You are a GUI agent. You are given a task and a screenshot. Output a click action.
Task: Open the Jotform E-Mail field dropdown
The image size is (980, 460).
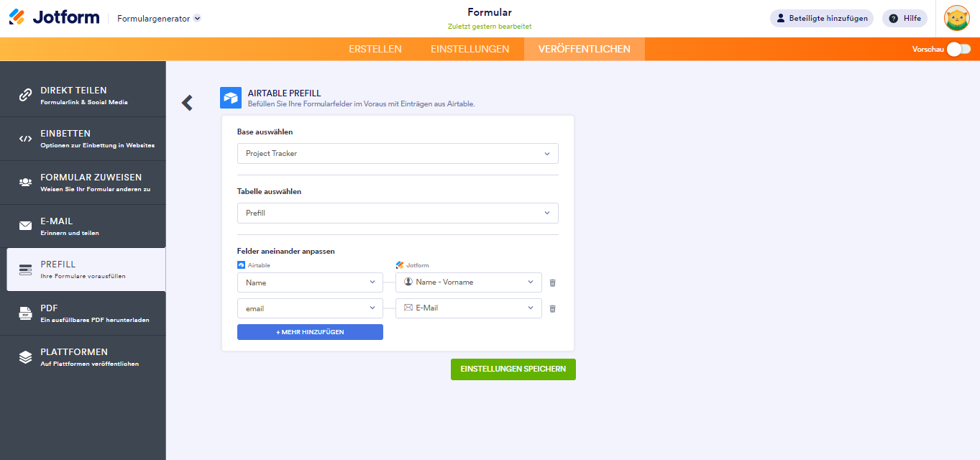pos(468,308)
